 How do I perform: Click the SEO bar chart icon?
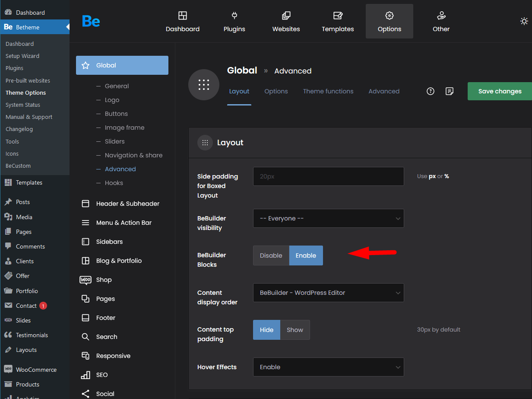(x=85, y=375)
